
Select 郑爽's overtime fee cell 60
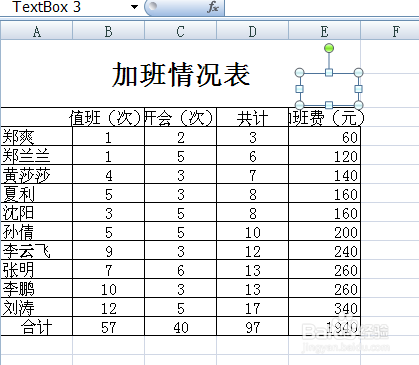324,136
